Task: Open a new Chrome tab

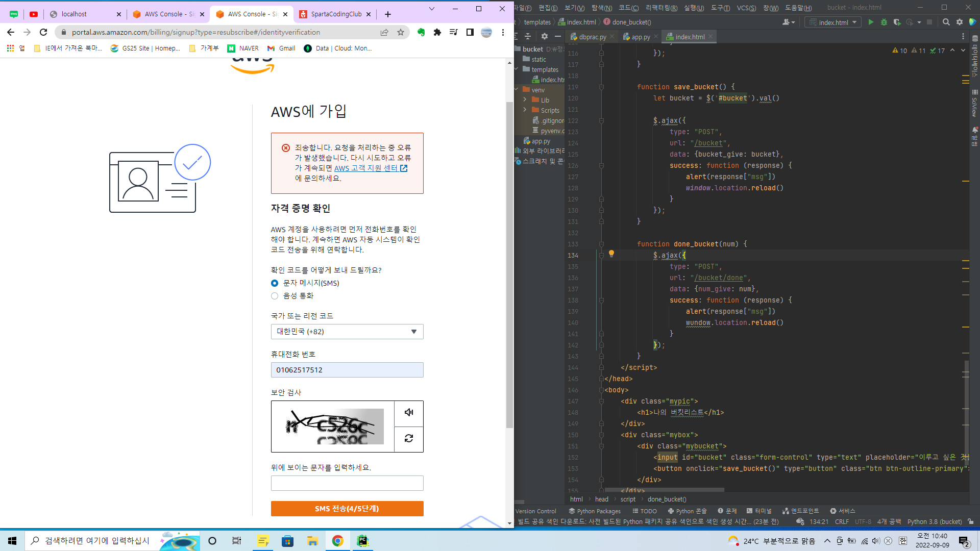Action: (x=388, y=14)
